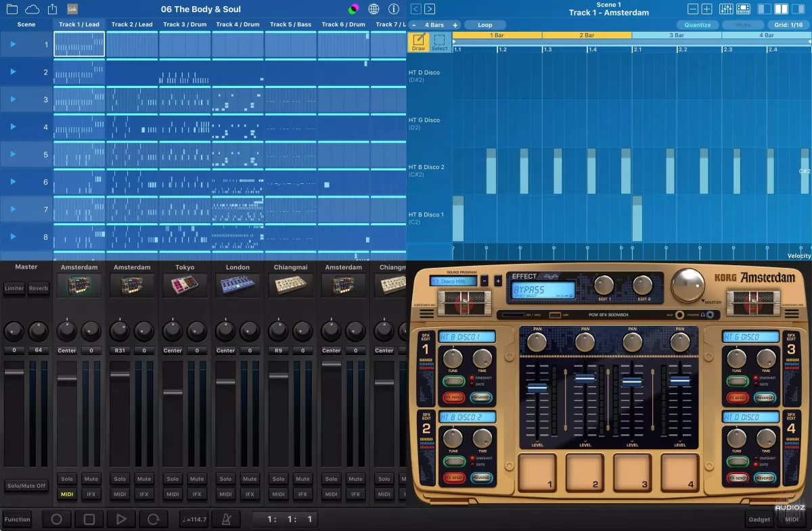Open the cloud storage icon
This screenshot has width=812, height=531.
(x=32, y=9)
